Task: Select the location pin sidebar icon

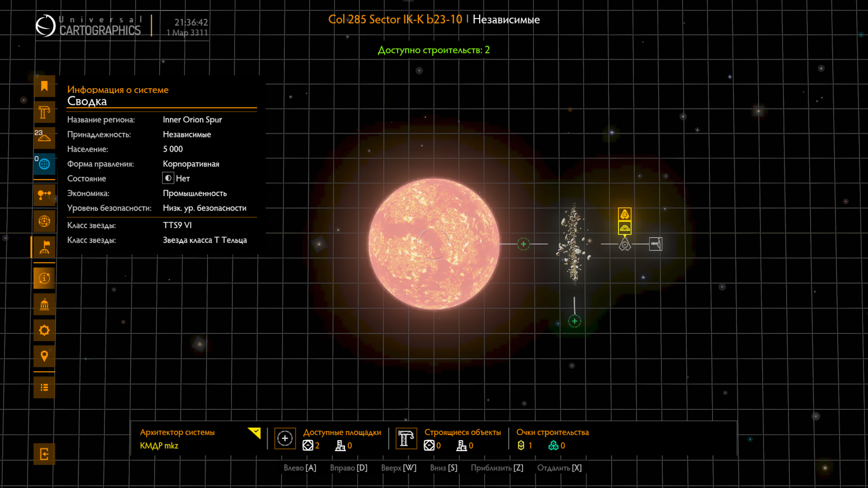Action: tap(44, 356)
